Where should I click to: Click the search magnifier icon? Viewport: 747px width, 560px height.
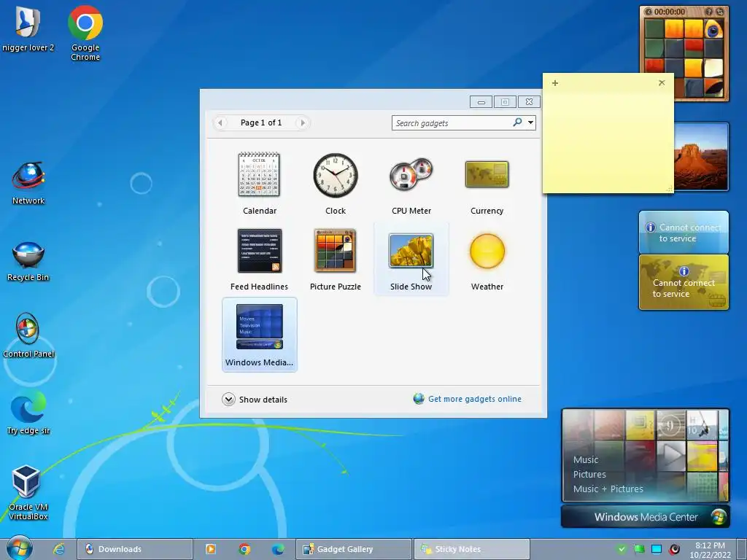(x=517, y=122)
